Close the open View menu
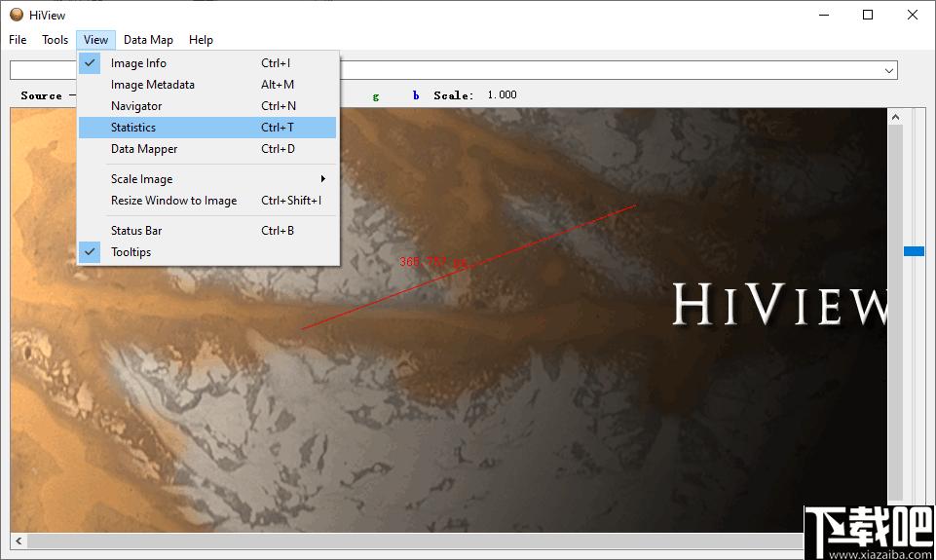This screenshot has height=560, width=936. pos(95,39)
